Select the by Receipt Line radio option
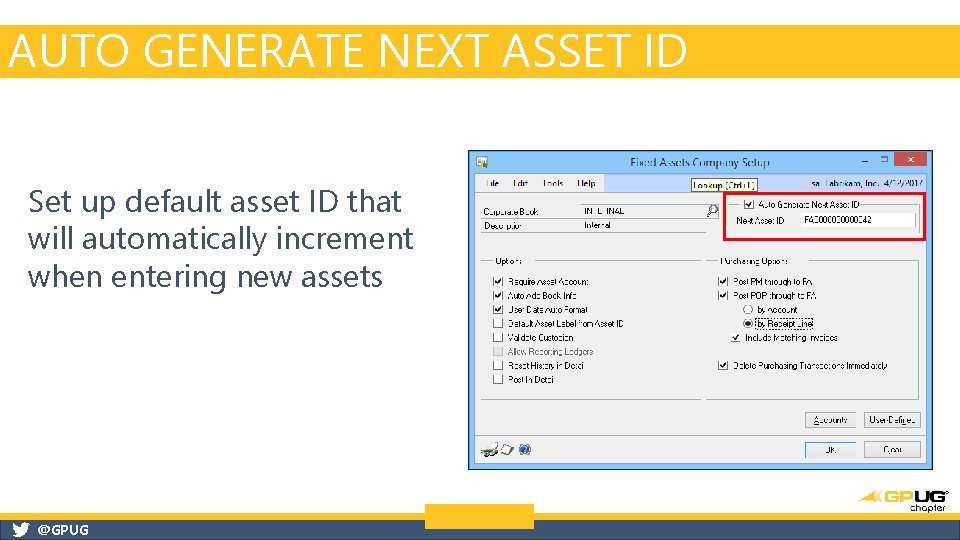Viewport: 960px width, 540px height. (748, 323)
